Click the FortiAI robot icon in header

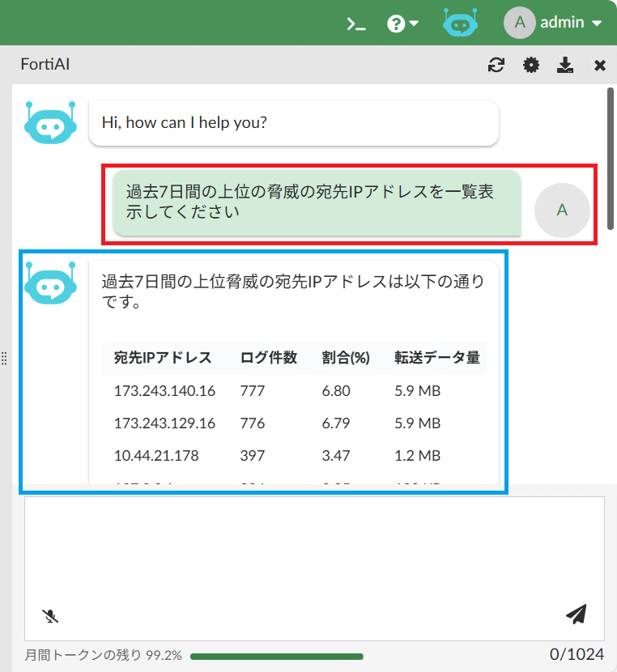(461, 23)
